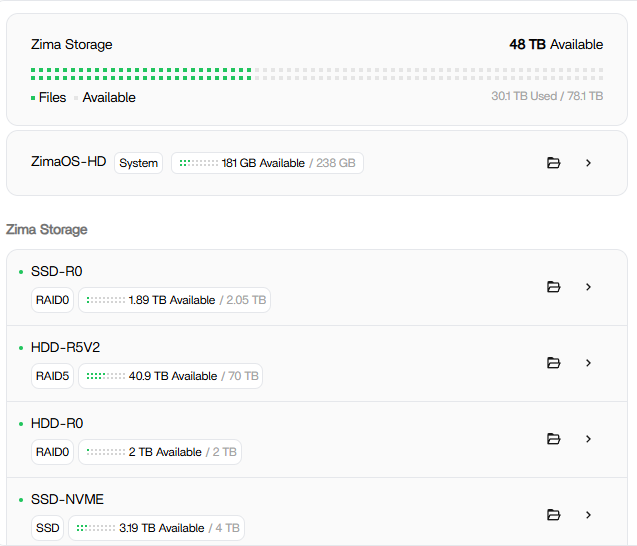Expand HDD-R0 details with chevron

[588, 439]
